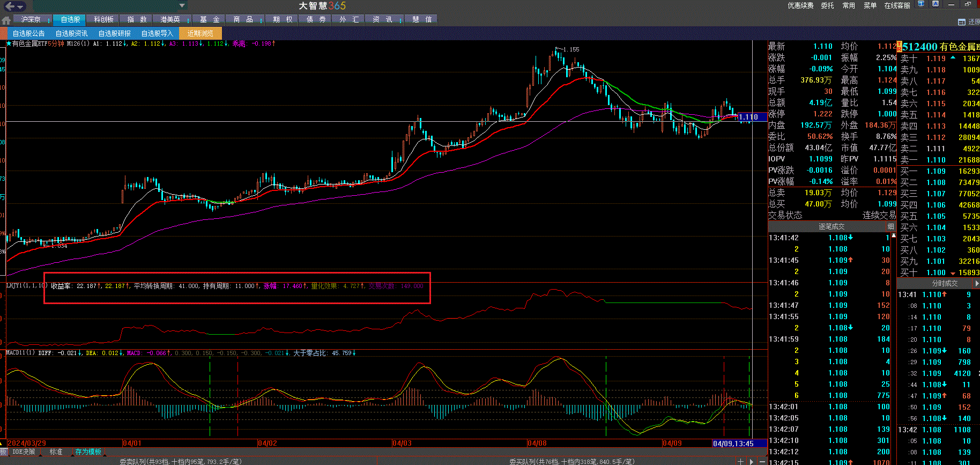Toggle the 细 detail button in 逐笔成交
Viewport: 980px width, 465px height.
pos(891,227)
